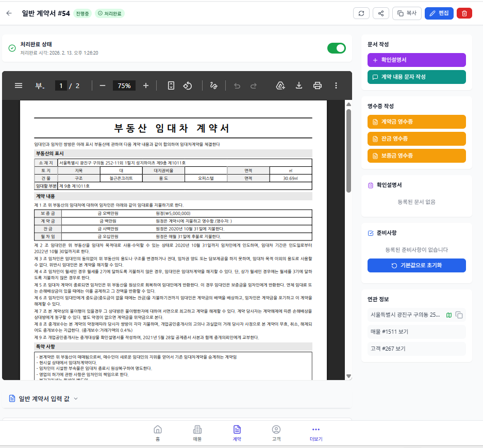Delete the contract with the trash icon
Viewport: 483px width, 448px height.
(x=463, y=13)
